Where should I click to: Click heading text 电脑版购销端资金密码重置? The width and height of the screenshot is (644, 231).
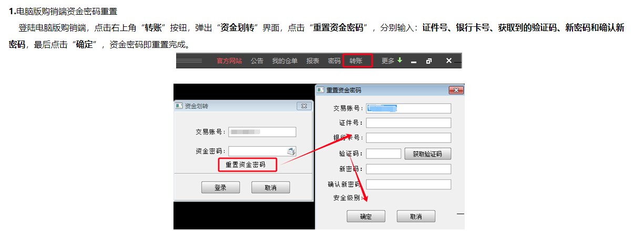[x=67, y=11]
